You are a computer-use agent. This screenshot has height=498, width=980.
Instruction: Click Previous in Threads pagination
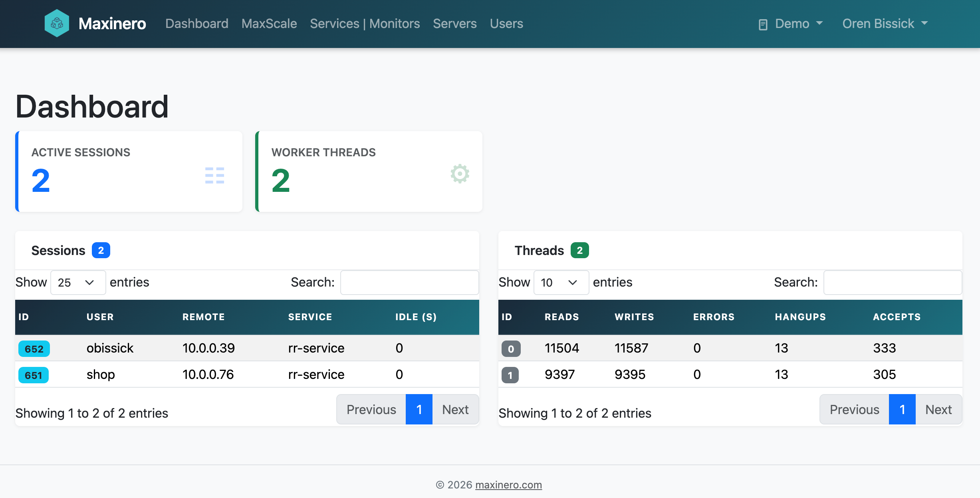click(854, 409)
